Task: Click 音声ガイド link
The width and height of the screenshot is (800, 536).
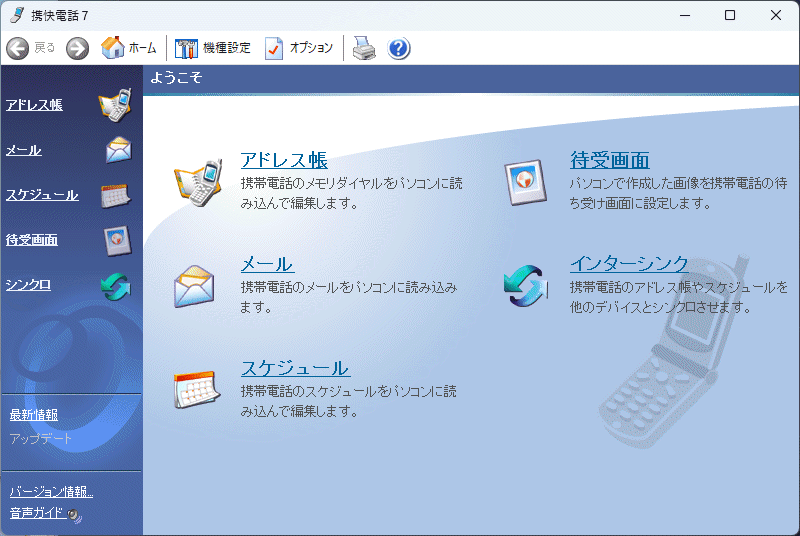Action: point(36,513)
